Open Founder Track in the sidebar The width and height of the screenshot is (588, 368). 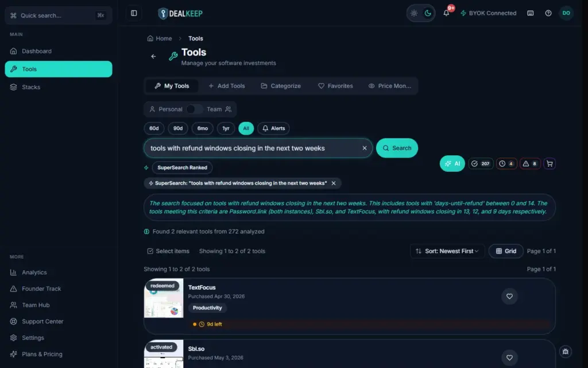tap(59, 289)
